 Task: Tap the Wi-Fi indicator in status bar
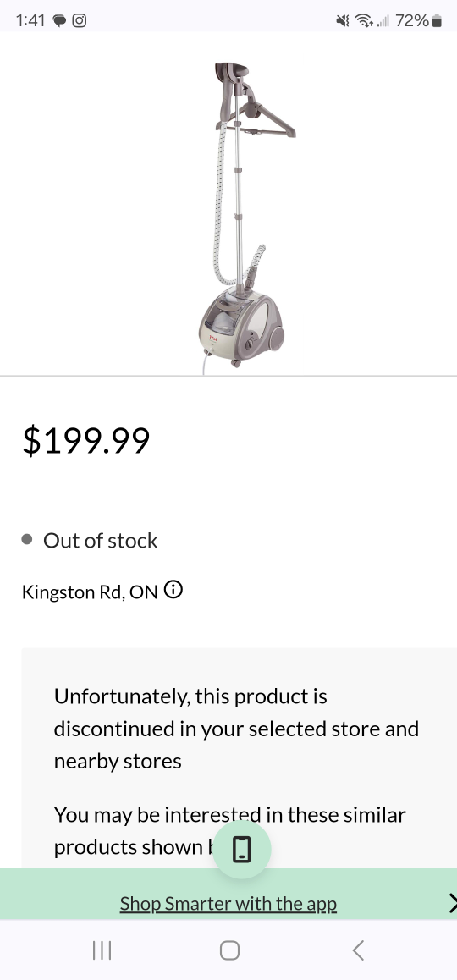pyautogui.click(x=363, y=20)
